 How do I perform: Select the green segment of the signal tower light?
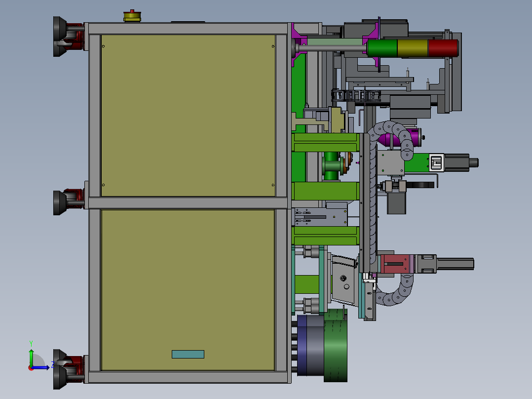tap(382, 48)
